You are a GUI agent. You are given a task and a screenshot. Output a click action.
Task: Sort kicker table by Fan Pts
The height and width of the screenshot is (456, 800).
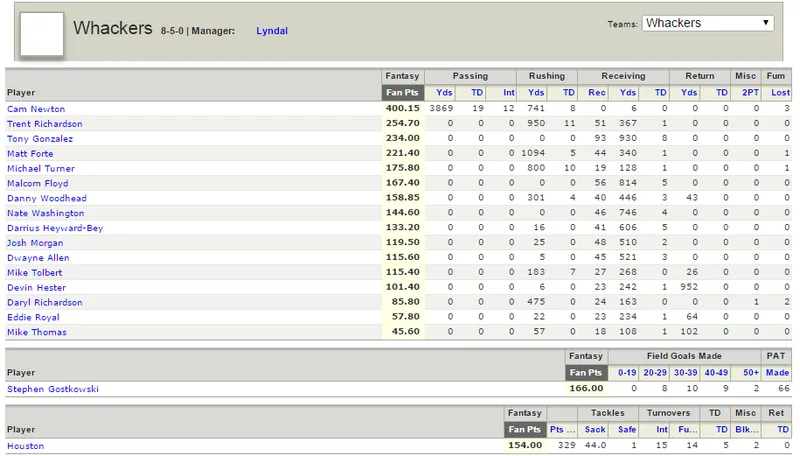click(586, 372)
